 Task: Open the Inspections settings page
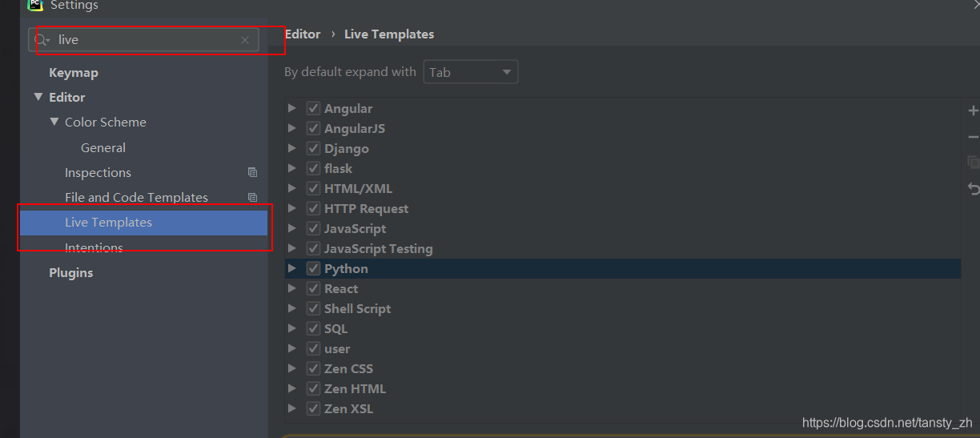pos(98,172)
